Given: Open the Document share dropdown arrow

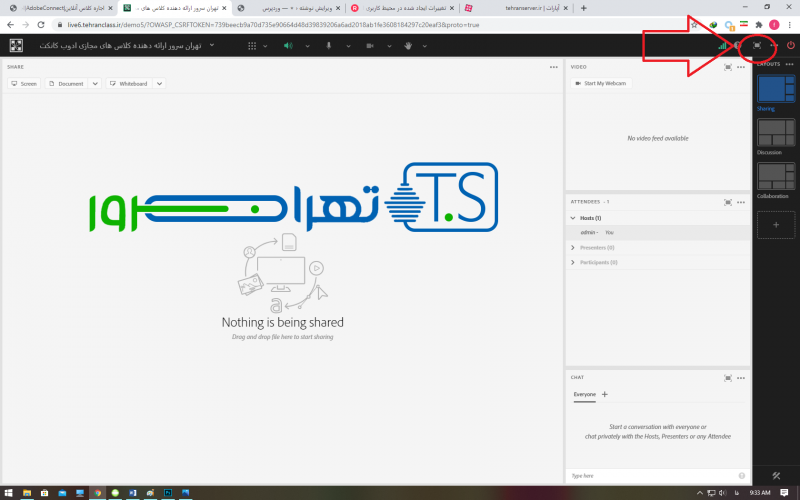Looking at the screenshot, I should coord(95,84).
